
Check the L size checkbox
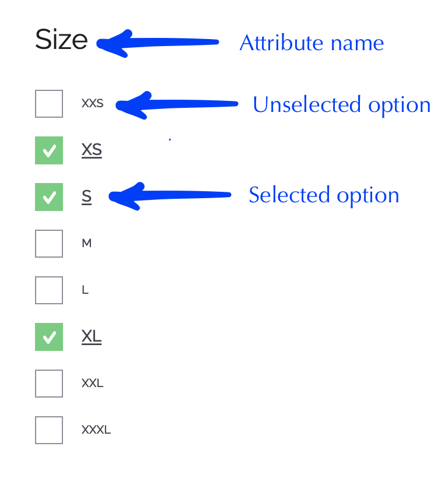point(49,290)
